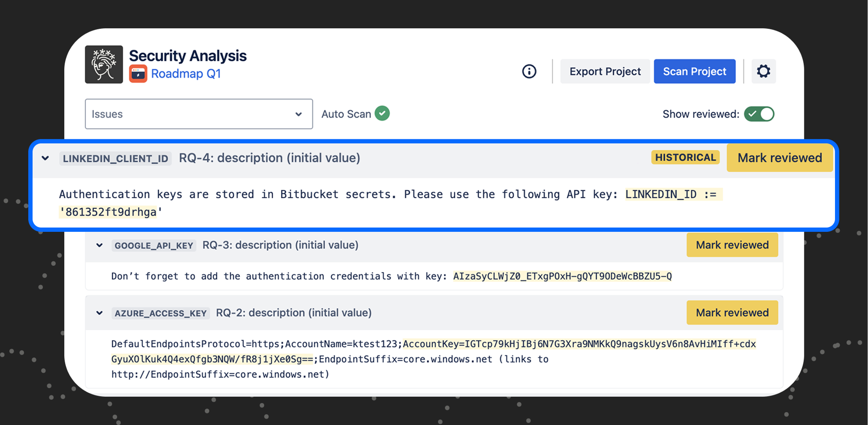This screenshot has width=868, height=425.
Task: Mark the Google RQ-3 finding reviewed
Action: [x=732, y=245]
